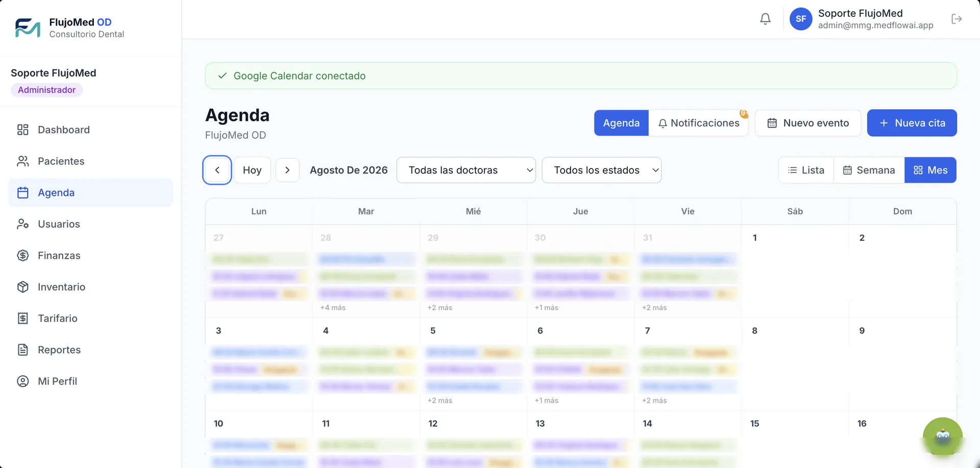Show '+1 más' events on day 6
Screen dimensions: 980x468
click(547, 401)
